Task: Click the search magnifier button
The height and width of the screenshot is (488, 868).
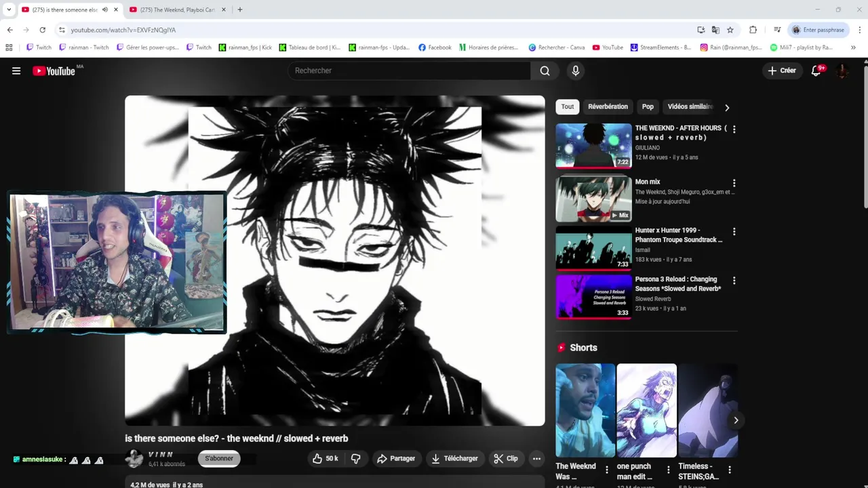Action: tap(545, 70)
